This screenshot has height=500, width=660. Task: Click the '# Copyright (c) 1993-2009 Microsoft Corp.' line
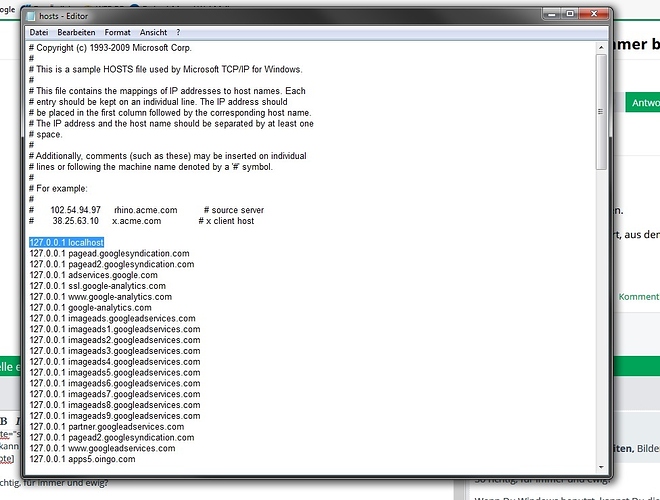click(110, 48)
